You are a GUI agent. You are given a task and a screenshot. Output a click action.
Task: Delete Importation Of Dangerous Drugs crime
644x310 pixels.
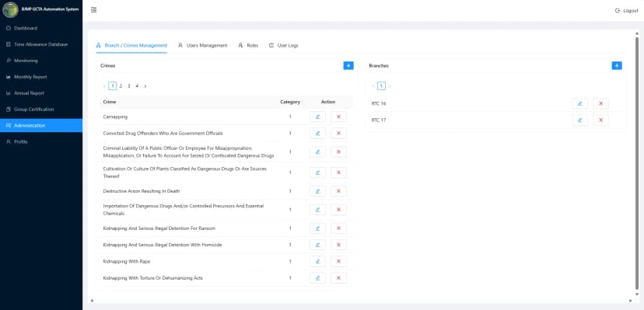pos(338,210)
